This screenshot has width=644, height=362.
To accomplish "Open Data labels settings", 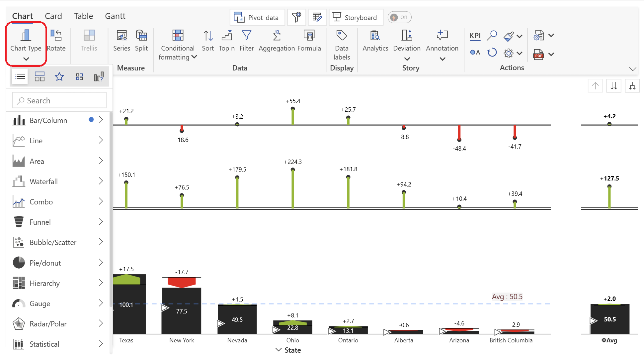I will click(x=342, y=45).
